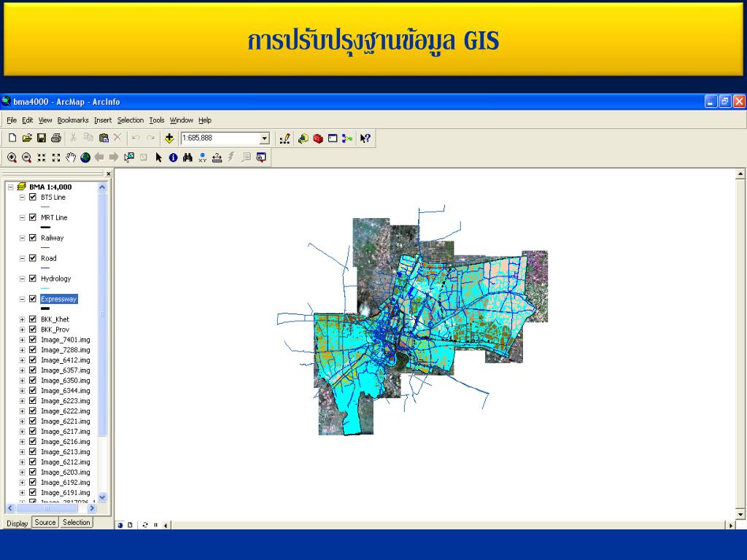The width and height of the screenshot is (747, 560).
Task: Click the Paste clipboard icon
Action: point(104,138)
